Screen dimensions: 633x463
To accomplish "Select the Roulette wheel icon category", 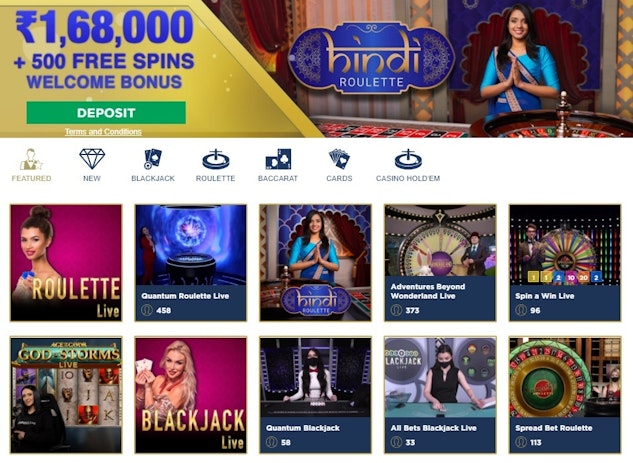I will tap(216, 159).
